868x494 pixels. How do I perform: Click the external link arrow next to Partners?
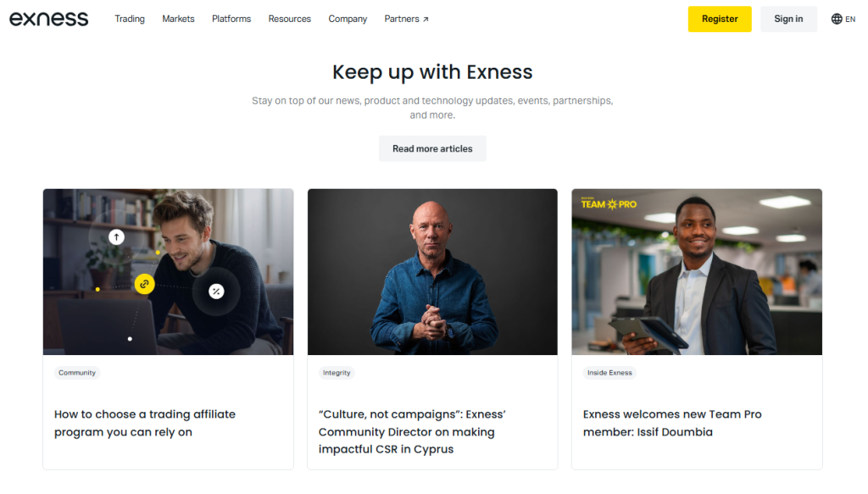click(x=425, y=17)
